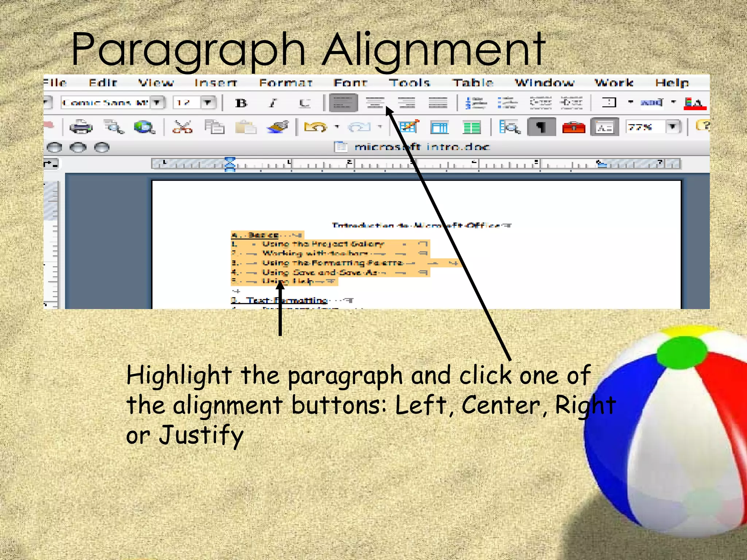Expand the Undo history dropdown arrow
The image size is (747, 560).
(337, 127)
